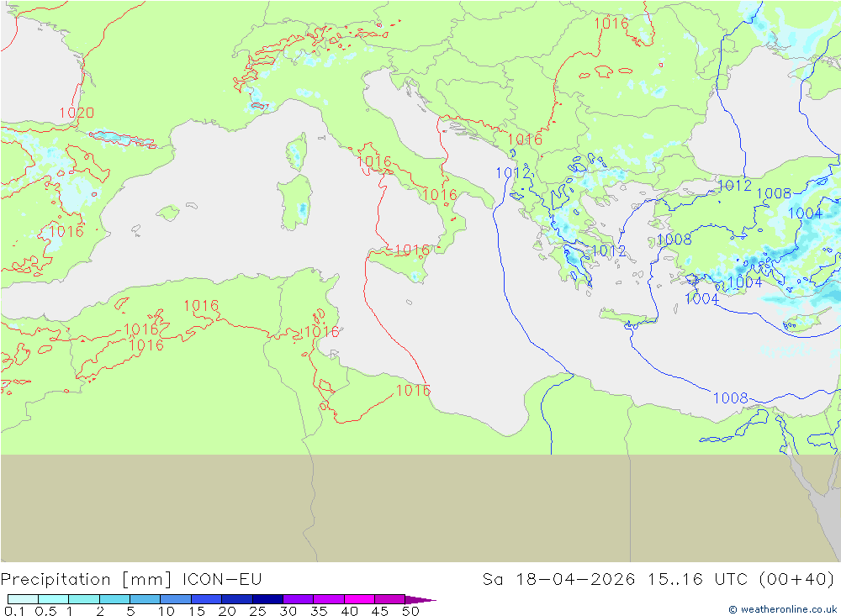Image resolution: width=841 pixels, height=616 pixels.
Task: Select the 1020 isobar label over France
Action: (77, 113)
